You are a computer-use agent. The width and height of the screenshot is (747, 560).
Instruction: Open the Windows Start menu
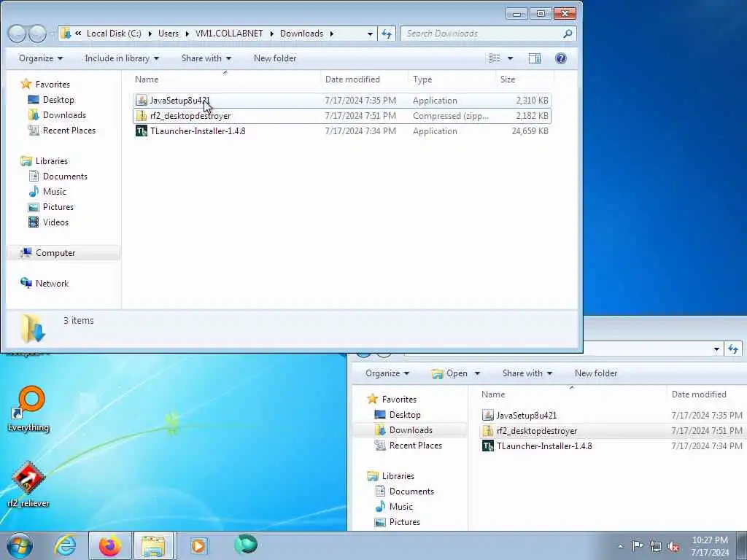(x=20, y=545)
